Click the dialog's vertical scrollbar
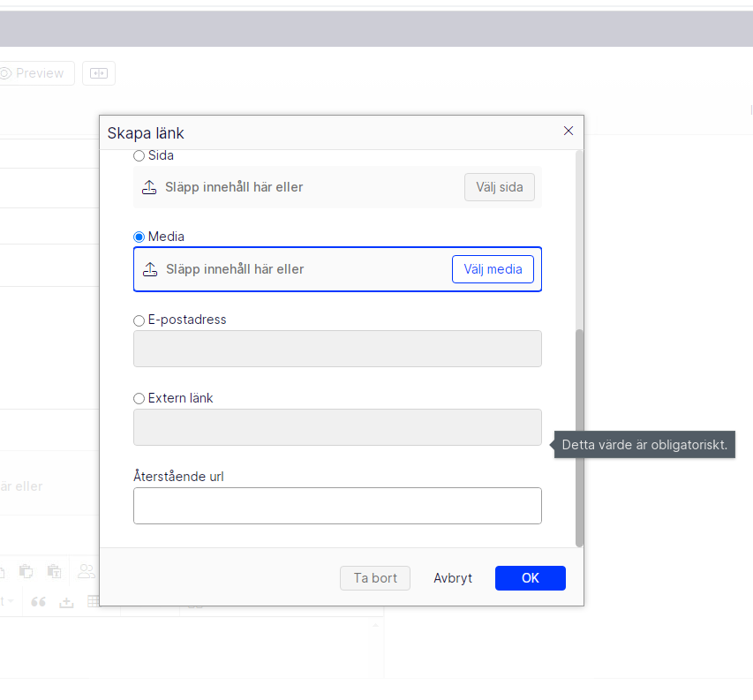This screenshot has height=700, width=753. pyautogui.click(x=579, y=437)
